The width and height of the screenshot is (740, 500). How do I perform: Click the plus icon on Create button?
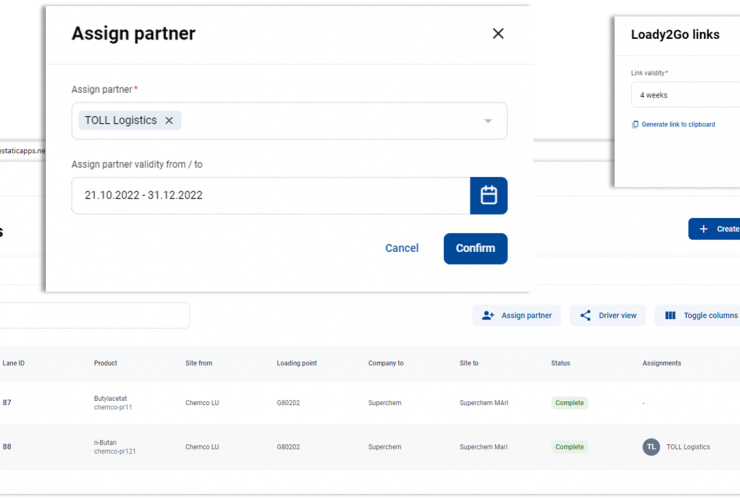click(x=703, y=229)
